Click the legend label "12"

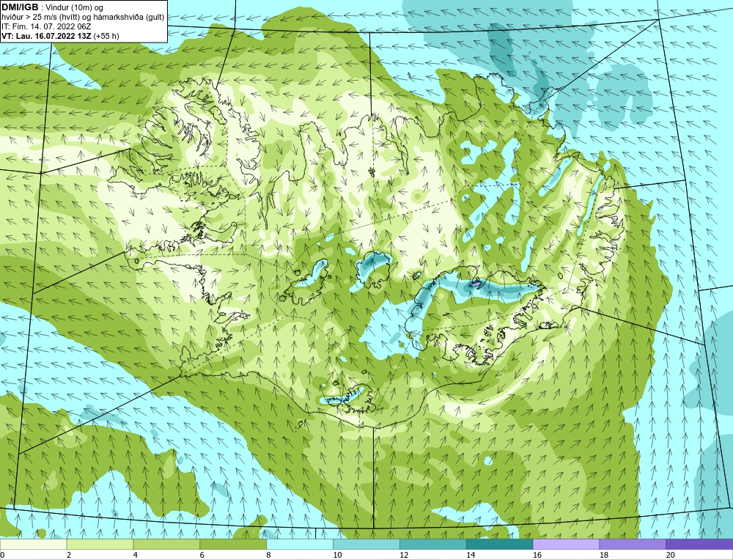(404, 555)
